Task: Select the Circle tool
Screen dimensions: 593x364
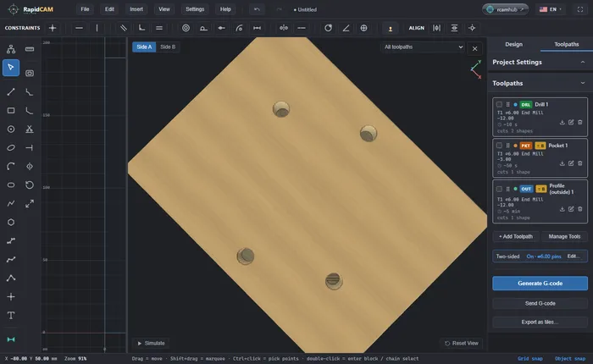Action: point(11,130)
